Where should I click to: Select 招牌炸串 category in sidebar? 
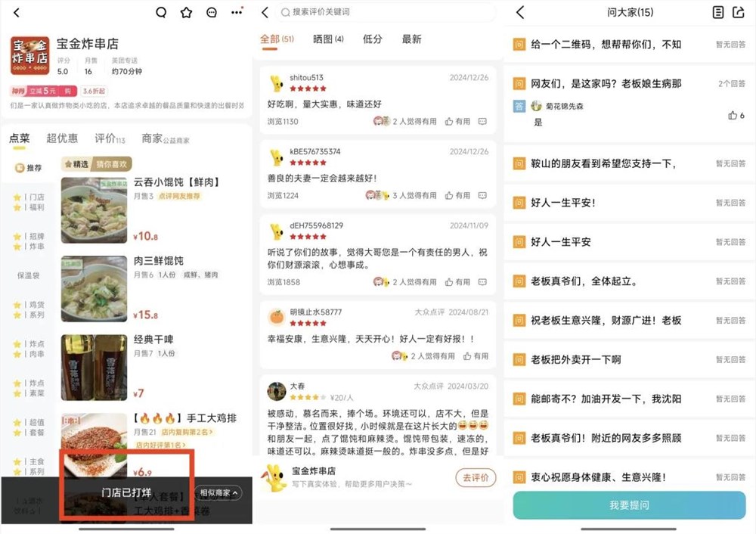click(x=29, y=241)
